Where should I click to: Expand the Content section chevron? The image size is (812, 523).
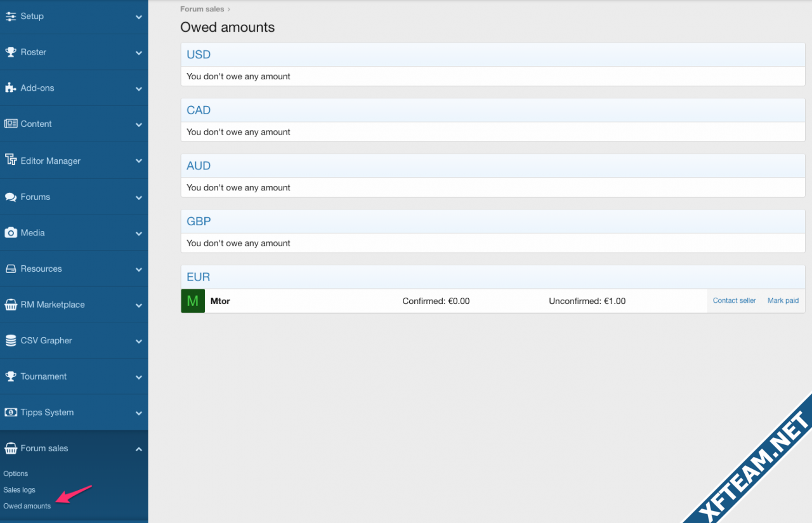click(x=139, y=125)
